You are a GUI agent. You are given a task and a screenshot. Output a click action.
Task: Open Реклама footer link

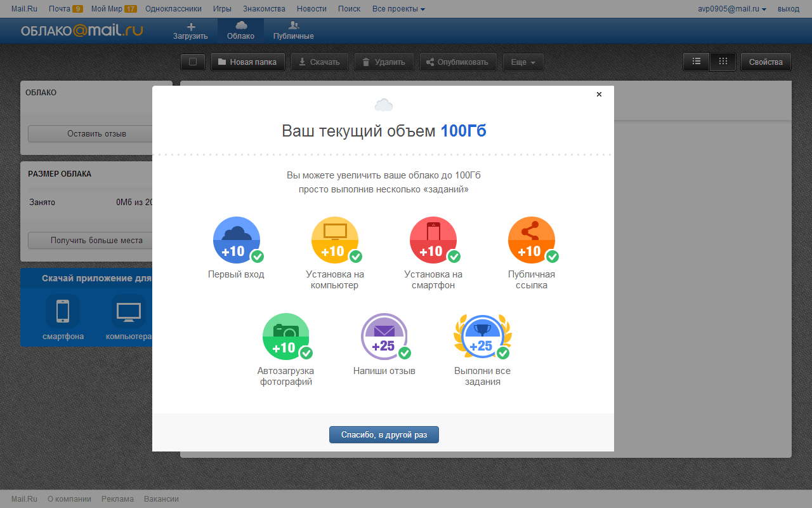[117, 499]
